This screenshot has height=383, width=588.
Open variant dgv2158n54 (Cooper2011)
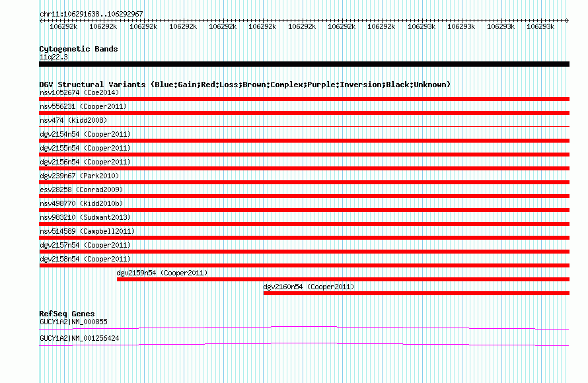tap(85, 259)
